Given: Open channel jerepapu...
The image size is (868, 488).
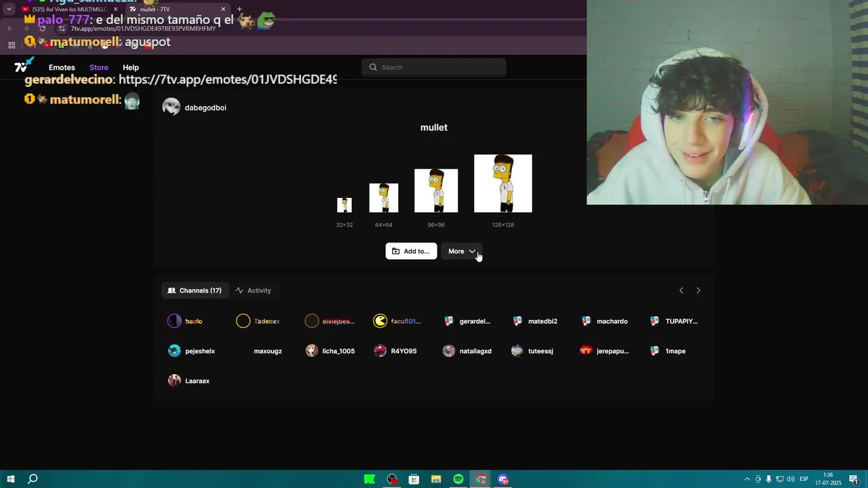Looking at the screenshot, I should coord(604,351).
